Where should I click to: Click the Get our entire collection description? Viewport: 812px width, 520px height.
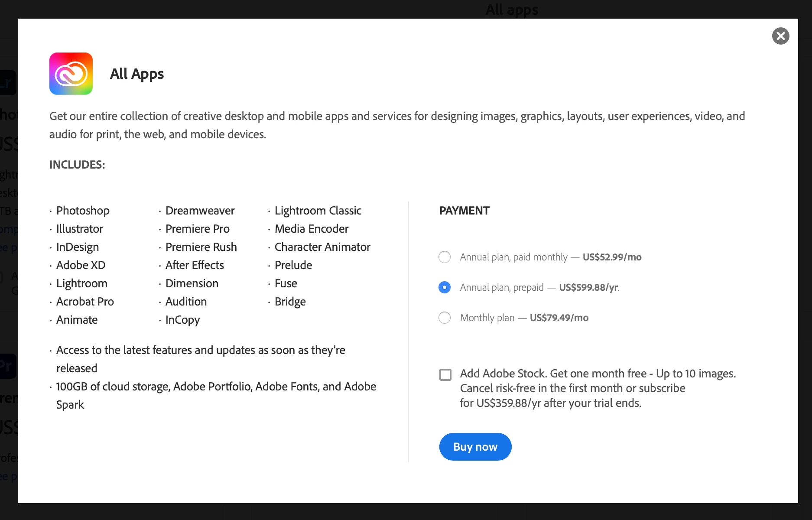397,125
